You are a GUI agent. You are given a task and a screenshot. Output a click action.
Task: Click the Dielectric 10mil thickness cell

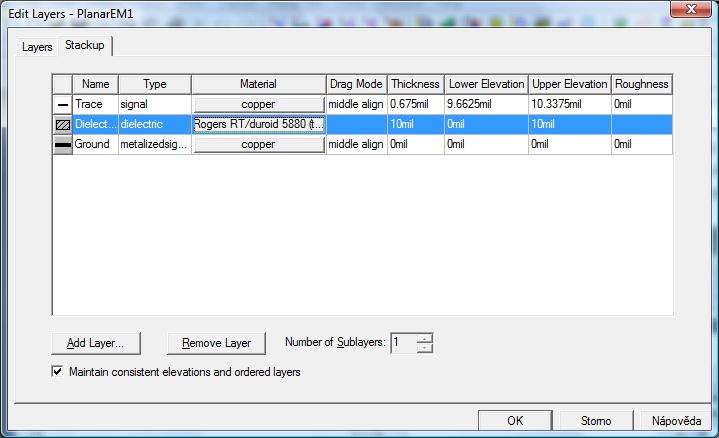click(x=415, y=124)
